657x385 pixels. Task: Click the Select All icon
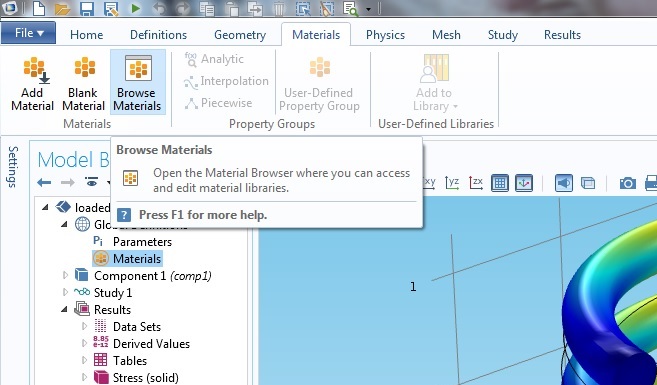click(303, 8)
